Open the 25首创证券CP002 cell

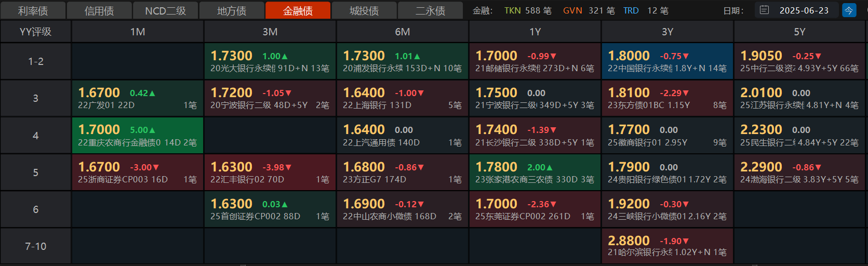[x=270, y=209]
